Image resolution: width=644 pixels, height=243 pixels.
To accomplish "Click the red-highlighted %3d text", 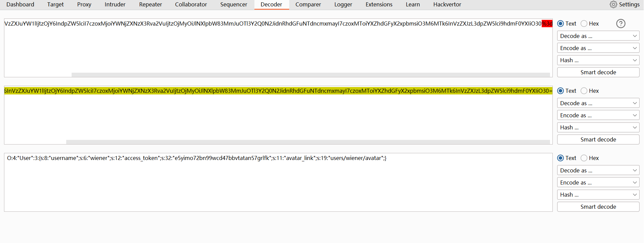I will click(547, 24).
